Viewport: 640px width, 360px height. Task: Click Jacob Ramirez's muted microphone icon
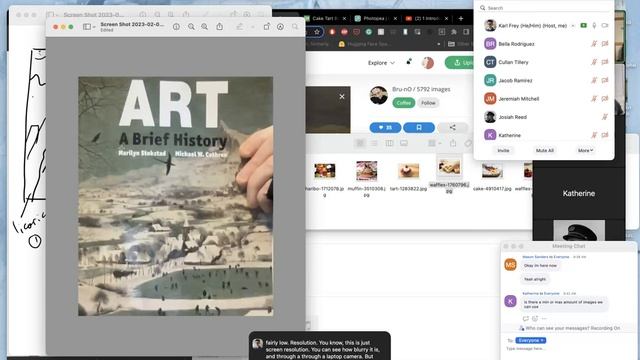(x=594, y=80)
